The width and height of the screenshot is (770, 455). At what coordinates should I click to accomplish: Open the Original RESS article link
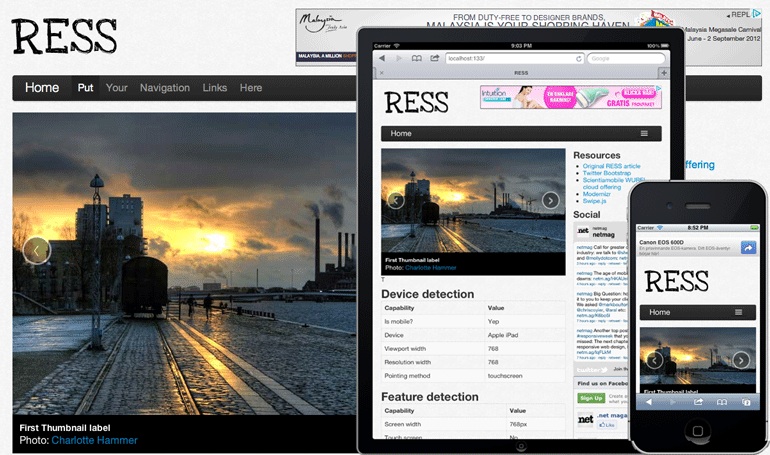tap(611, 166)
